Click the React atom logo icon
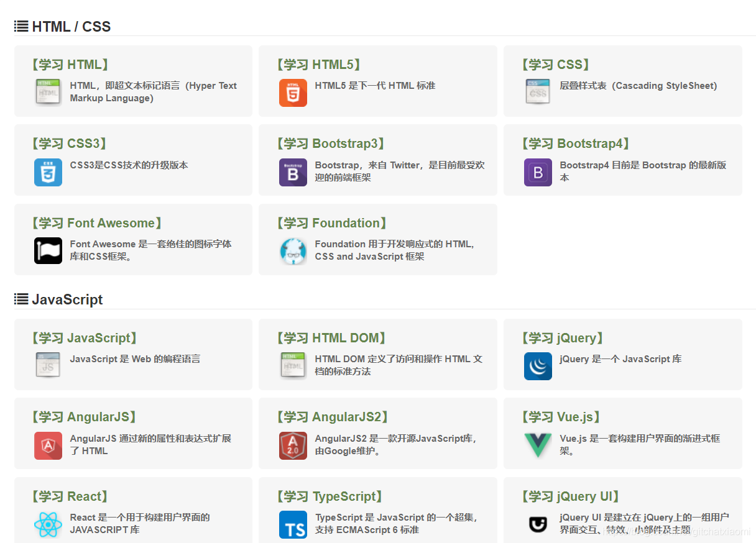The height and width of the screenshot is (543, 756). pos(48,524)
